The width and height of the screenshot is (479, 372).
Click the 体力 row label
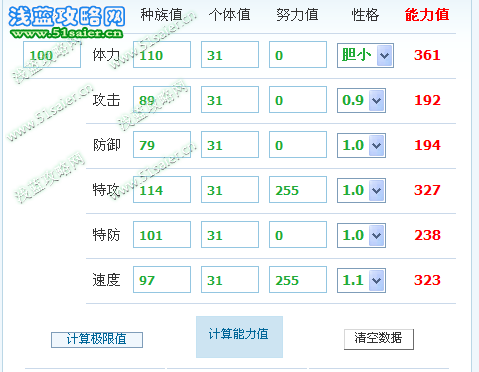(106, 55)
